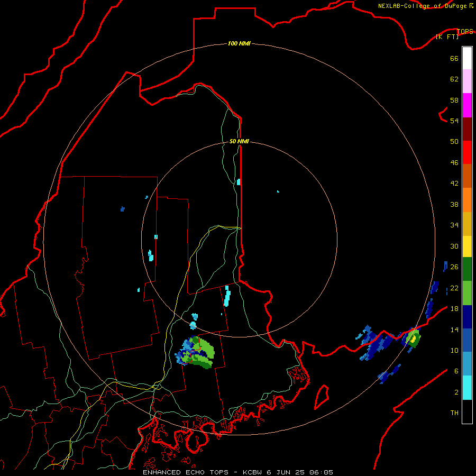
Task: Choose the cyan legend swatch
Action: tap(467, 388)
